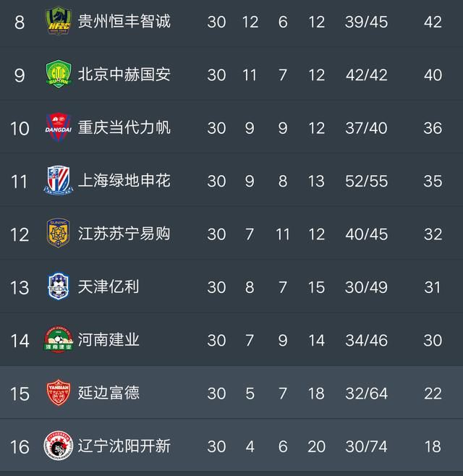The height and width of the screenshot is (476, 463).
Task: Open team page for 贵州恒丰智诚
Action: pyautogui.click(x=124, y=22)
